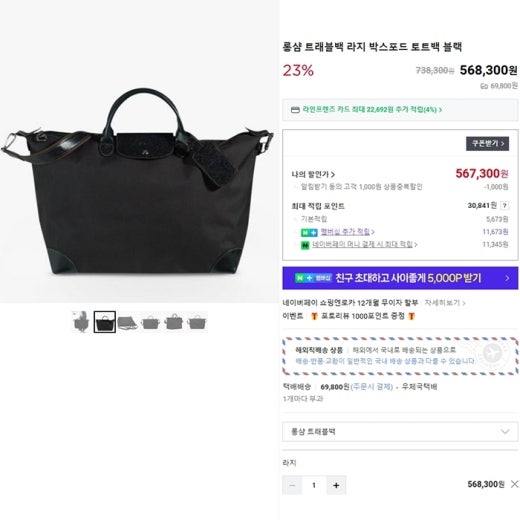
Task: Click the main black Longchamp bag image
Action: 138,182
